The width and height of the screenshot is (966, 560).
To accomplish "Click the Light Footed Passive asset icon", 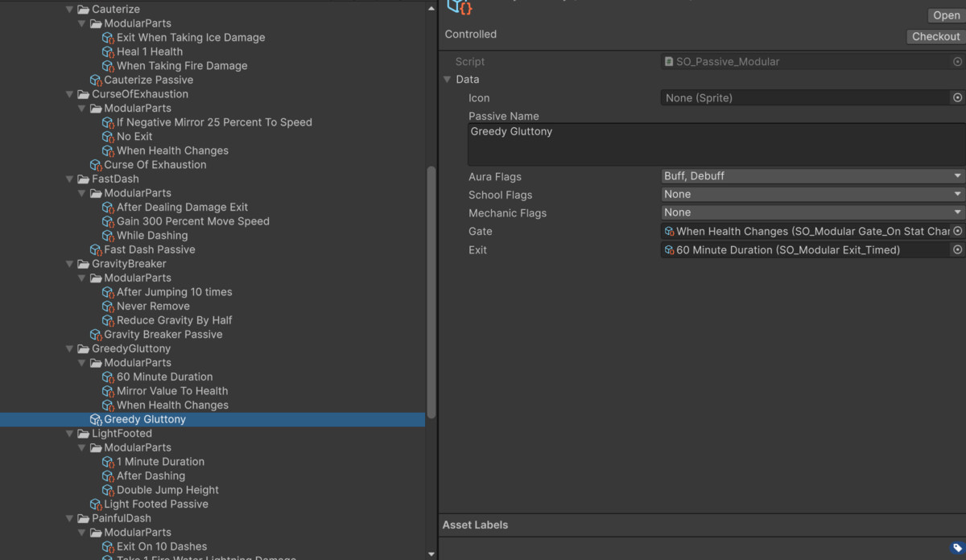I will (96, 504).
